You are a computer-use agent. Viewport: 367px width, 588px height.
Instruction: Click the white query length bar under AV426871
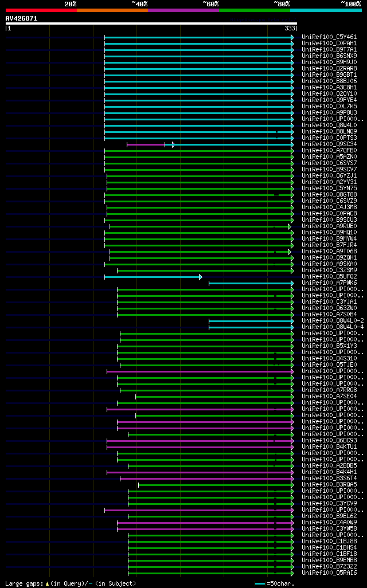pos(151,23)
